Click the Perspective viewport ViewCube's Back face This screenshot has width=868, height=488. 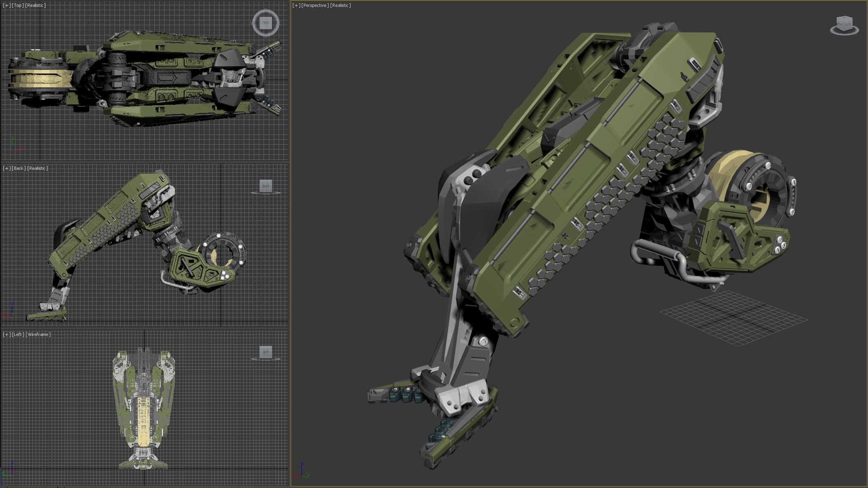[x=848, y=25]
